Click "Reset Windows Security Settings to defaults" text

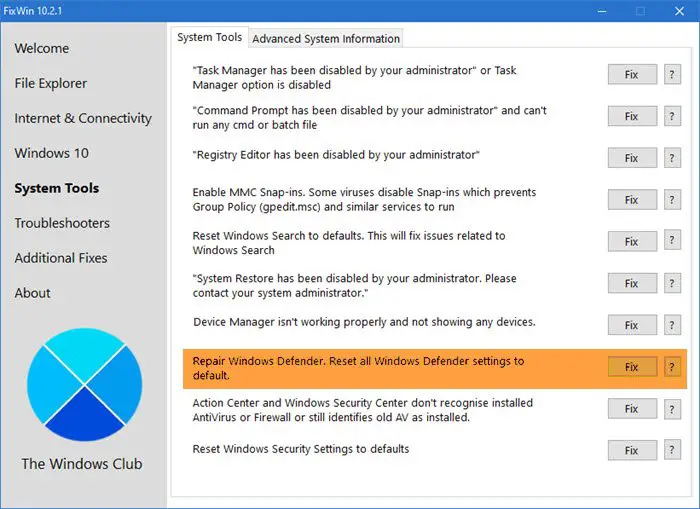[x=300, y=449]
